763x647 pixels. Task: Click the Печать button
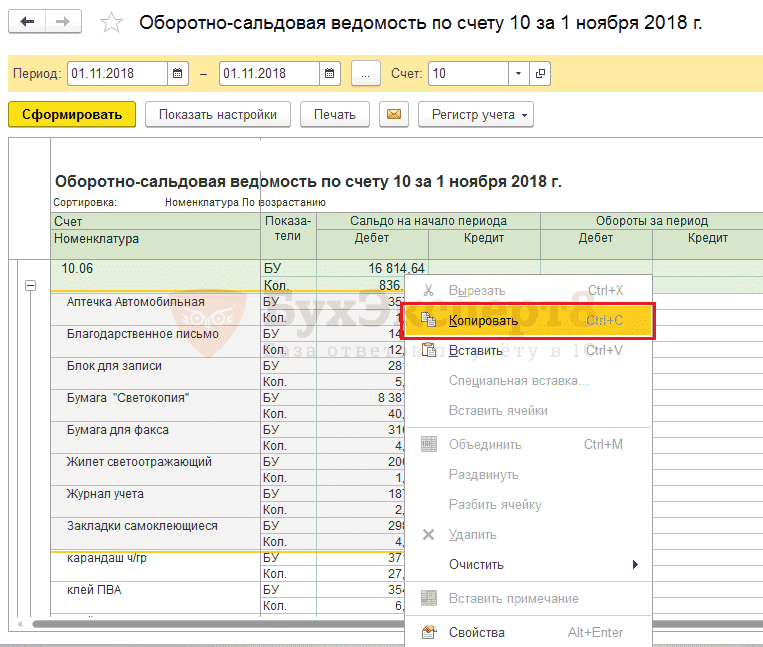(x=334, y=114)
